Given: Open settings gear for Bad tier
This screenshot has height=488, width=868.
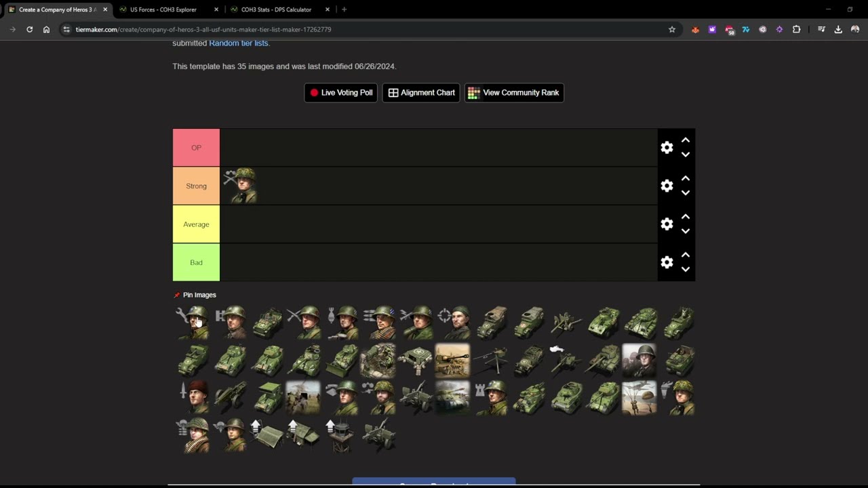Looking at the screenshot, I should tap(667, 262).
